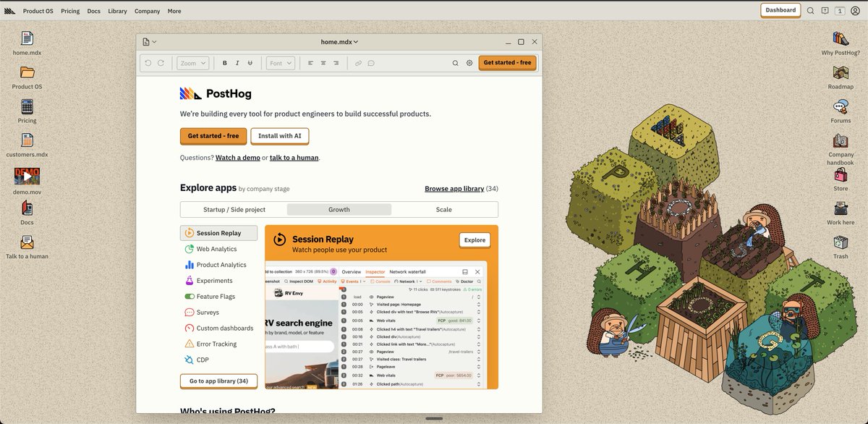Click the window counter icon showing 1

(x=840, y=11)
